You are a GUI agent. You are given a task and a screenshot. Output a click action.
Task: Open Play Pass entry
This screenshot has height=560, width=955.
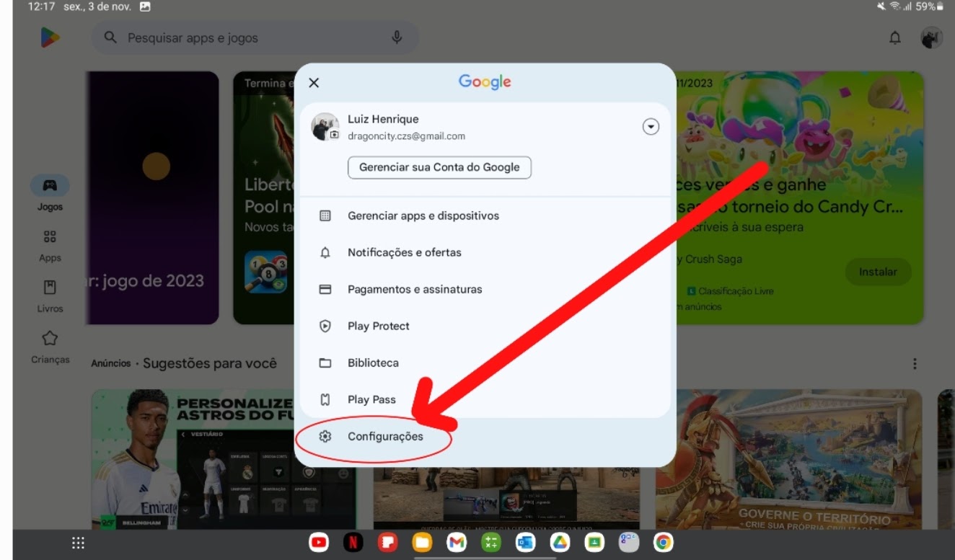485,399
